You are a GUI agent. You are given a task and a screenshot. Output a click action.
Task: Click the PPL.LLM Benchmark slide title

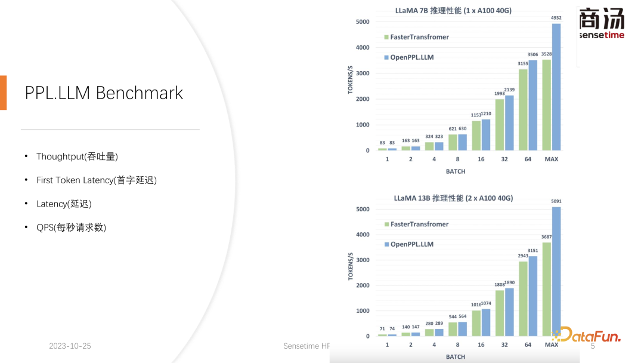pos(104,93)
